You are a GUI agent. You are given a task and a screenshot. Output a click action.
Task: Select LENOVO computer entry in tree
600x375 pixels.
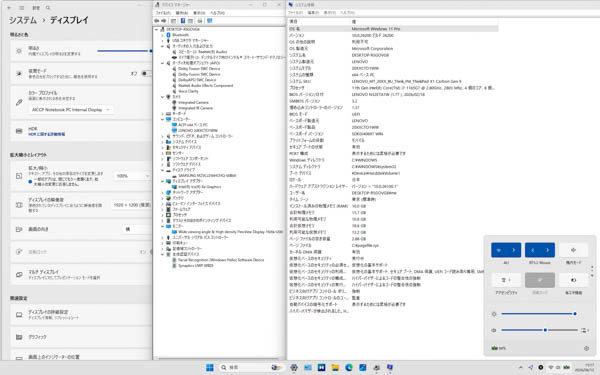[x=198, y=130]
